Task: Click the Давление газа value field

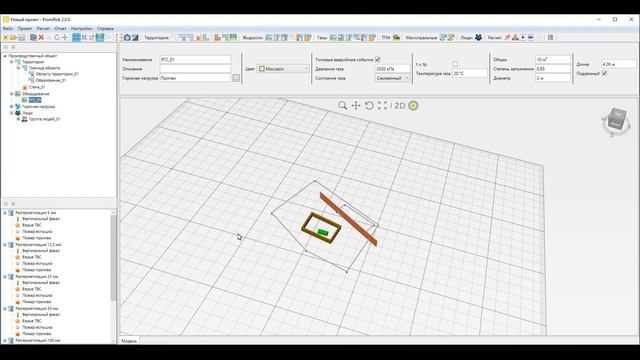Action: (392, 69)
